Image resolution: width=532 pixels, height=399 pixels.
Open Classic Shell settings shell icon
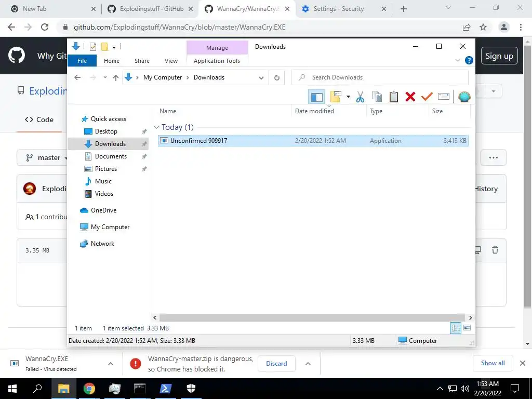(x=464, y=97)
